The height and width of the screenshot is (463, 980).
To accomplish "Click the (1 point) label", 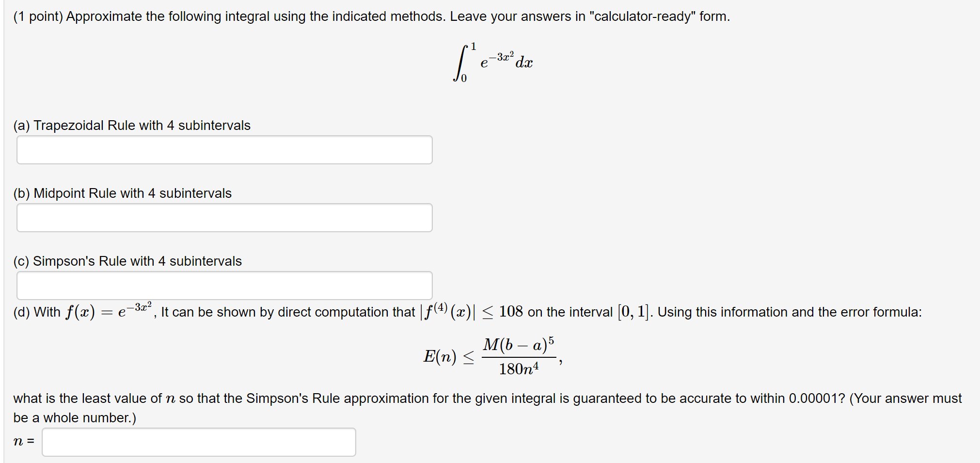I will coord(35,16).
